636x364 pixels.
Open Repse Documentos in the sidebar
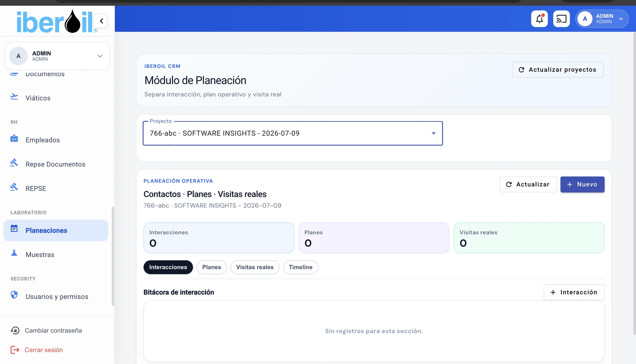pos(56,164)
